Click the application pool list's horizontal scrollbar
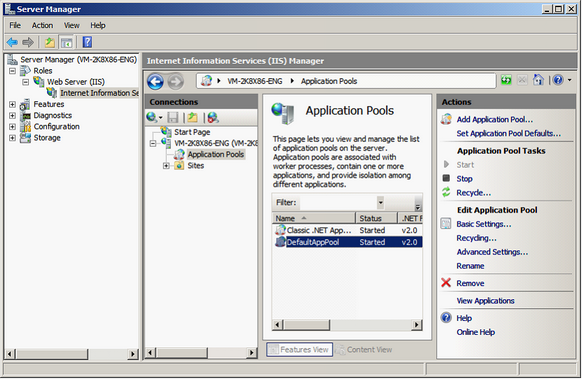Viewport: 582px width, 379px height. tap(347, 325)
